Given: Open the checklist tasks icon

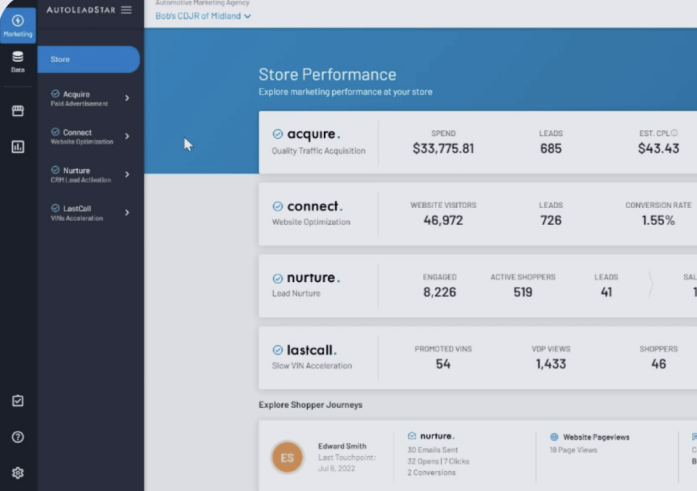Looking at the screenshot, I should tap(18, 401).
